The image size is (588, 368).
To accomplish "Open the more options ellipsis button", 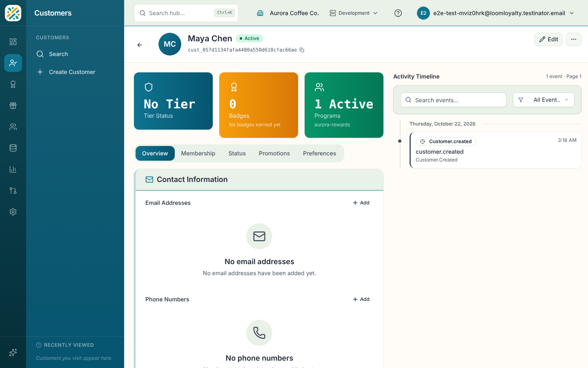I will point(574,39).
